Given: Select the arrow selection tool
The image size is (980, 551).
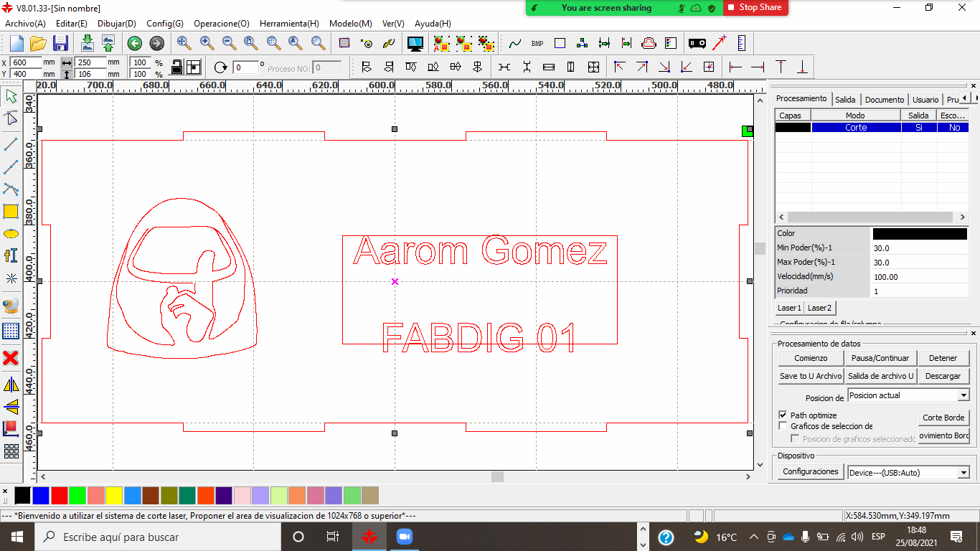Looking at the screenshot, I should click(11, 96).
